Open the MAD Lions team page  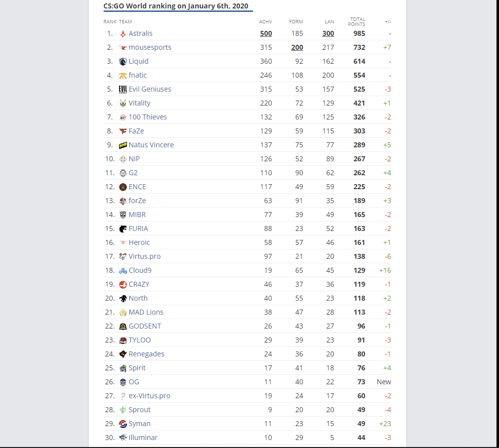click(146, 312)
